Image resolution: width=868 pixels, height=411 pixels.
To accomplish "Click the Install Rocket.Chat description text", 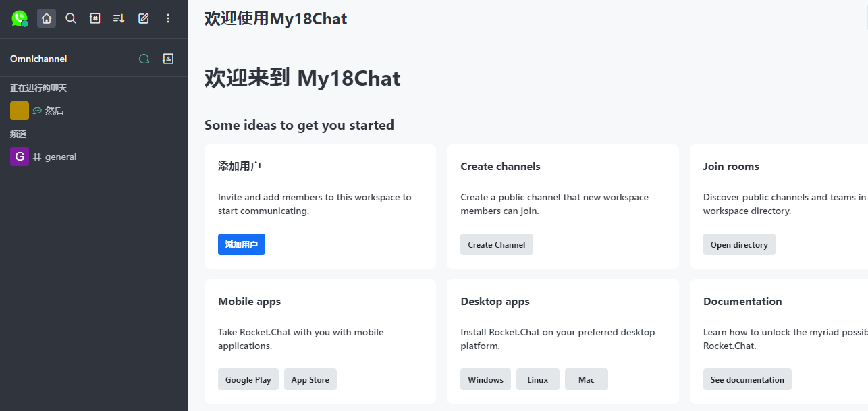I will point(558,339).
